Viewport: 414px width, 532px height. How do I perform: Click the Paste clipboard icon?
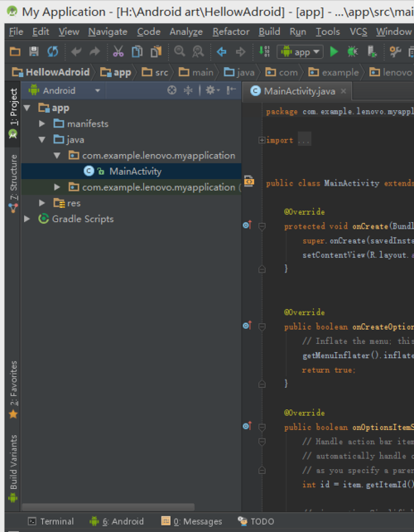(156, 51)
